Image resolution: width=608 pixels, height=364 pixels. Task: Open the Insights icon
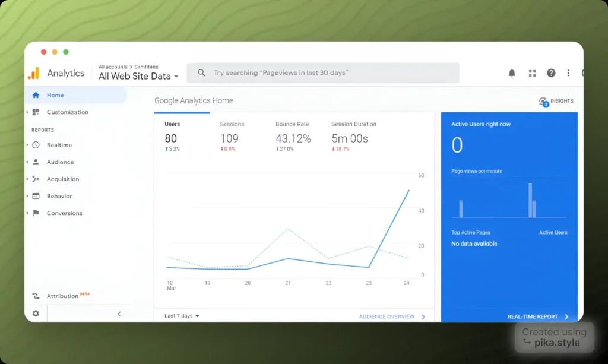tap(544, 102)
